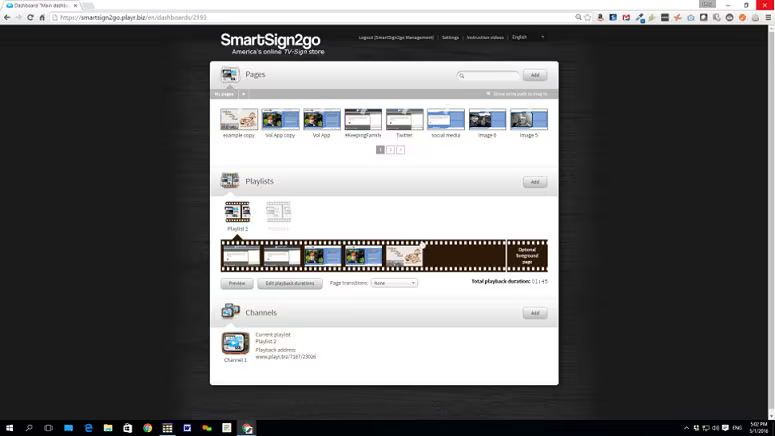Viewport: 775px width, 436px height.
Task: Open the 'example copy' page thumbnail
Action: [239, 119]
